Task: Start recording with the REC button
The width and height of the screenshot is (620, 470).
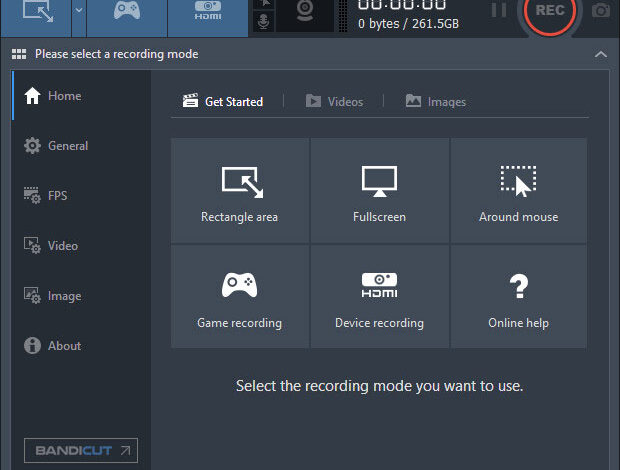Action: [550, 10]
